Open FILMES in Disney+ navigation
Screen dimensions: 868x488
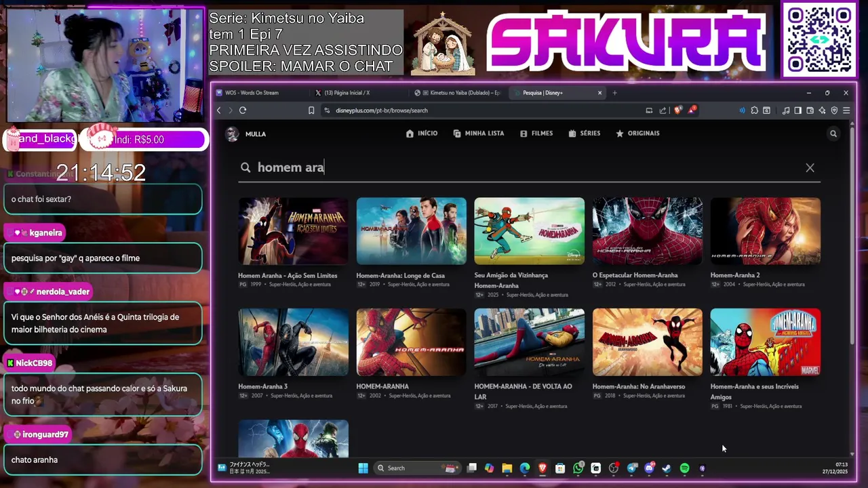536,134
